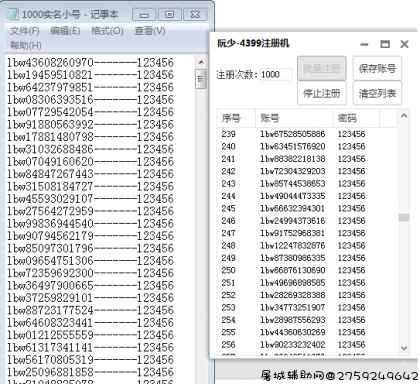
Task: Click Notepad line lbw27564272959
Action: tap(90, 211)
